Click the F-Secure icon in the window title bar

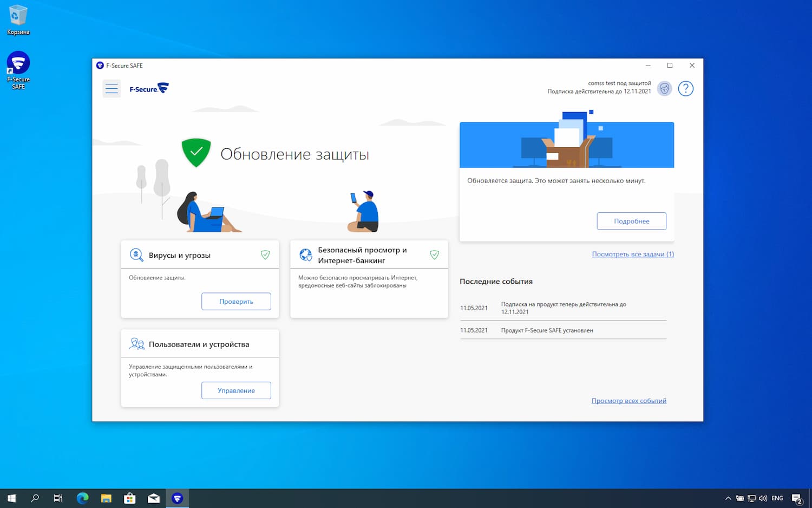100,66
